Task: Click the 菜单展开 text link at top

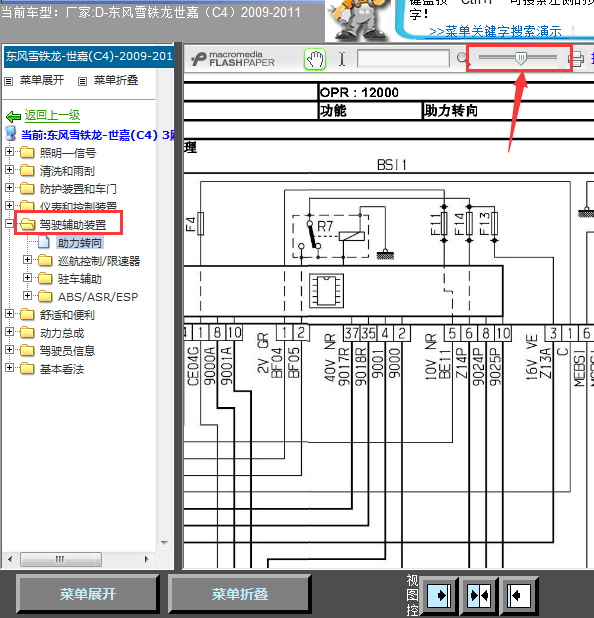Action: pos(42,80)
